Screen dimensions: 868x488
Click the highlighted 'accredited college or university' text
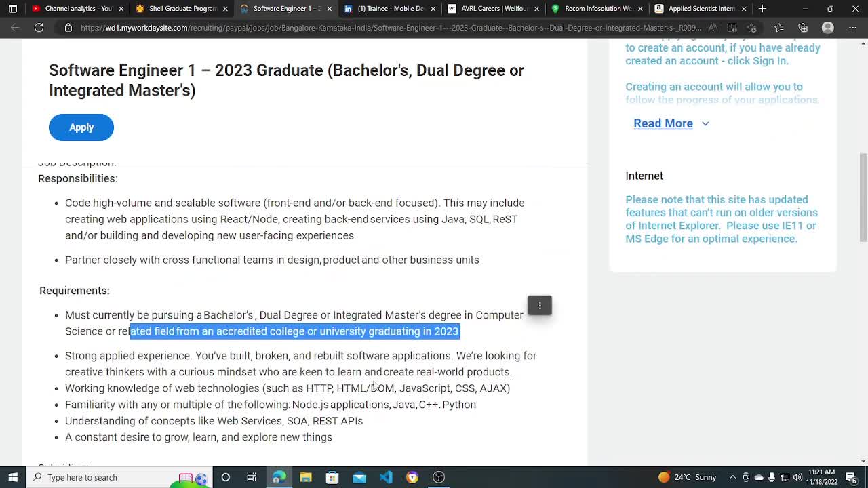(x=293, y=331)
